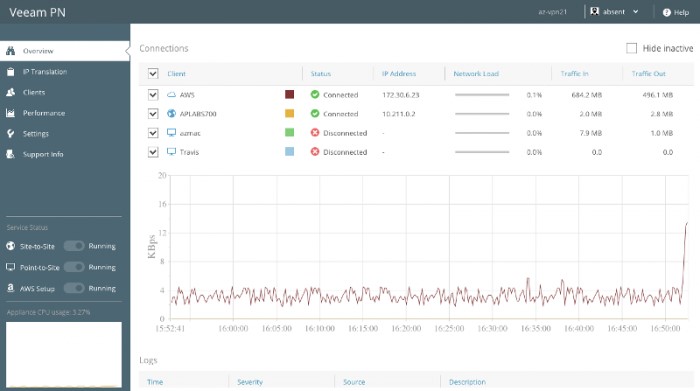Click the AWS Setup amazon icon
The width and height of the screenshot is (700, 391).
coord(11,288)
